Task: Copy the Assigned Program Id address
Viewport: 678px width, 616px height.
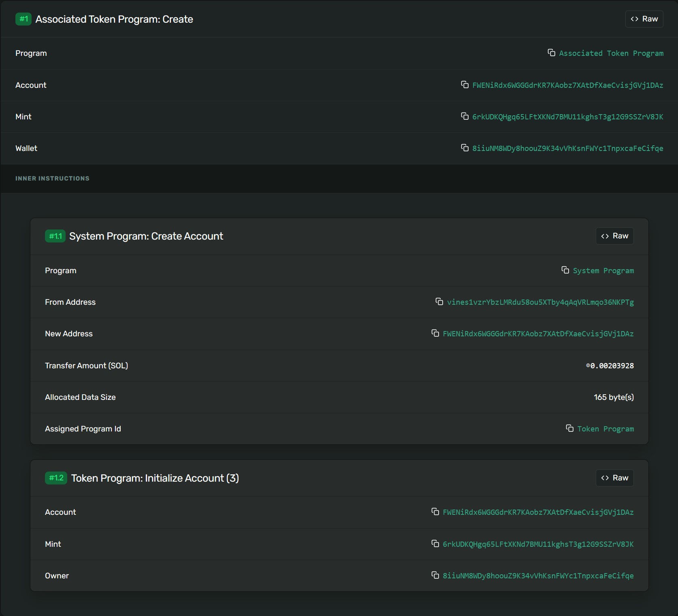Action: point(569,428)
